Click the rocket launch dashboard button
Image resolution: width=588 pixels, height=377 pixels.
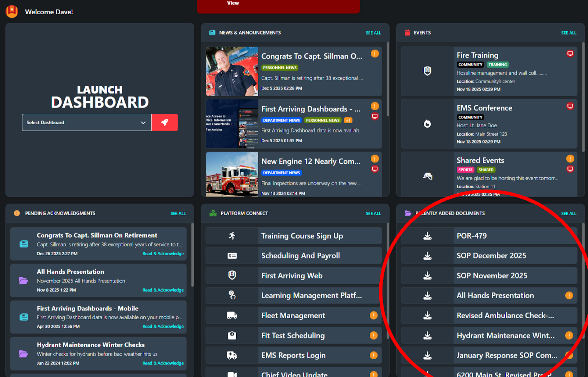[x=165, y=122]
